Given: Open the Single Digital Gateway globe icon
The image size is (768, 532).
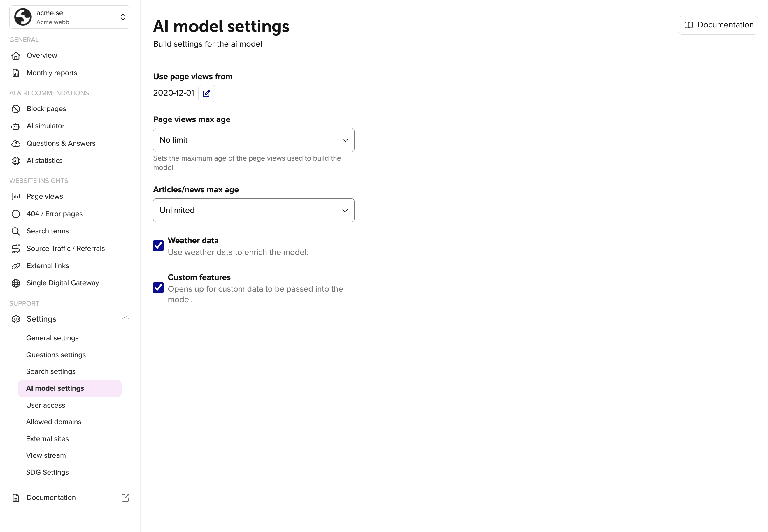Looking at the screenshot, I should pos(16,283).
